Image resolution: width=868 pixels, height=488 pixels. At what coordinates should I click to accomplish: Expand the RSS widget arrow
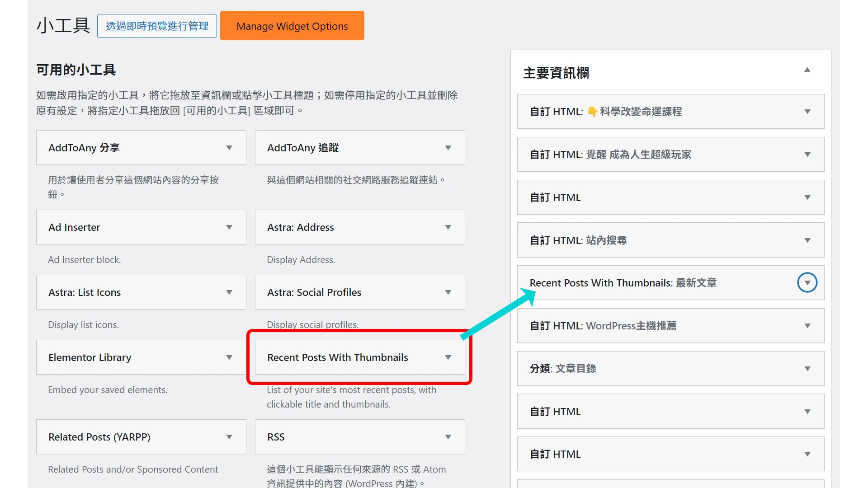448,437
